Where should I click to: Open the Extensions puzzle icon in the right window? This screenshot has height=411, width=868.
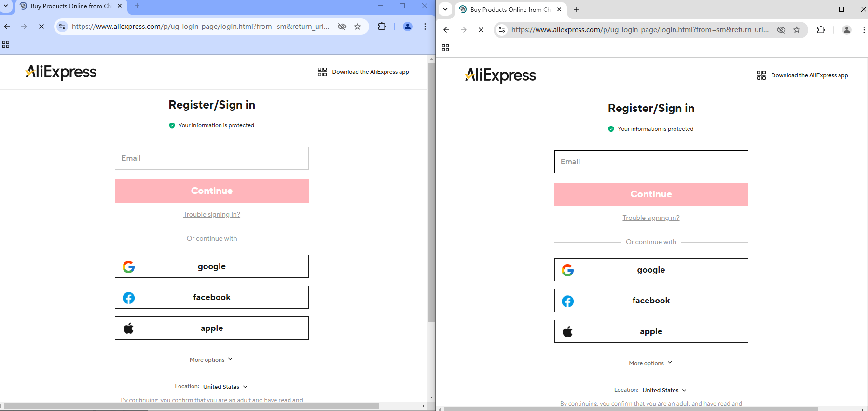(x=821, y=30)
